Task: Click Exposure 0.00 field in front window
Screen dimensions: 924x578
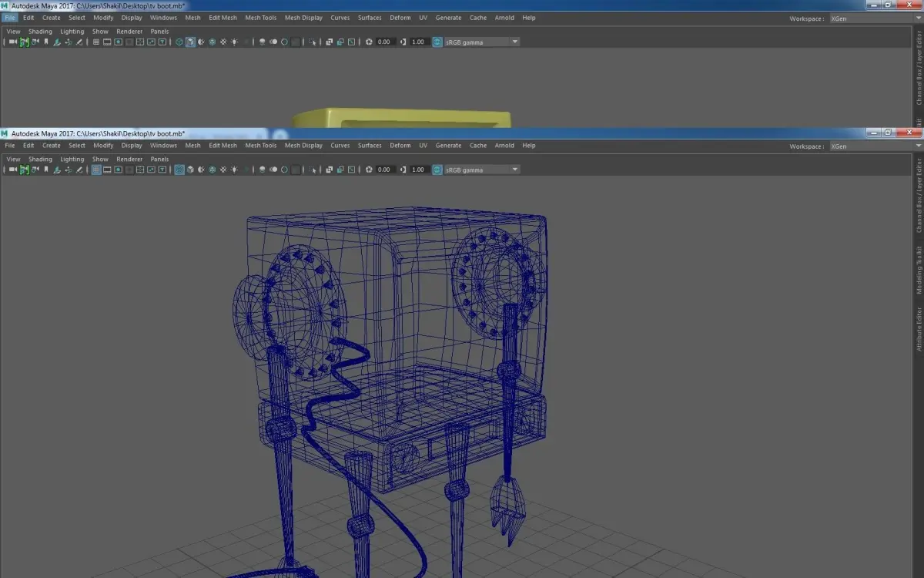Action: [x=385, y=170]
